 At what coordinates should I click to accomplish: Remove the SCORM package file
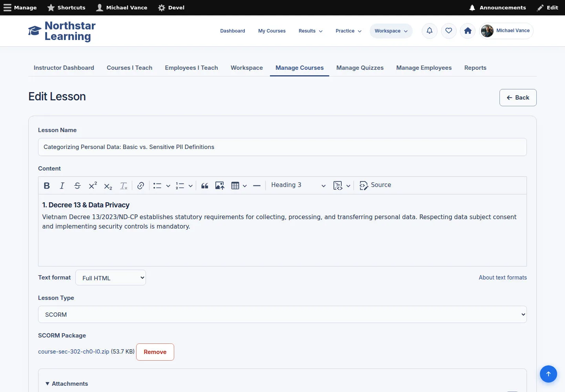(155, 352)
